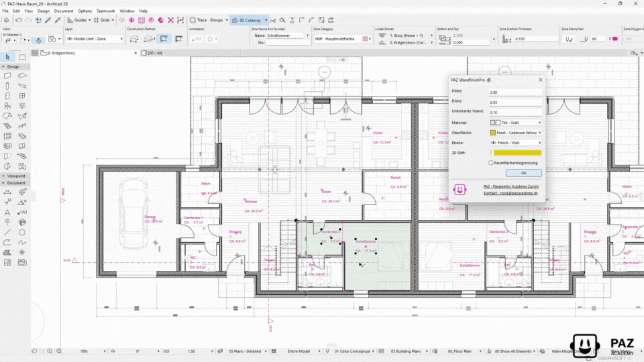This screenshot has height=362, width=644.
Task: Select the Marquee tool
Action: click(22, 57)
